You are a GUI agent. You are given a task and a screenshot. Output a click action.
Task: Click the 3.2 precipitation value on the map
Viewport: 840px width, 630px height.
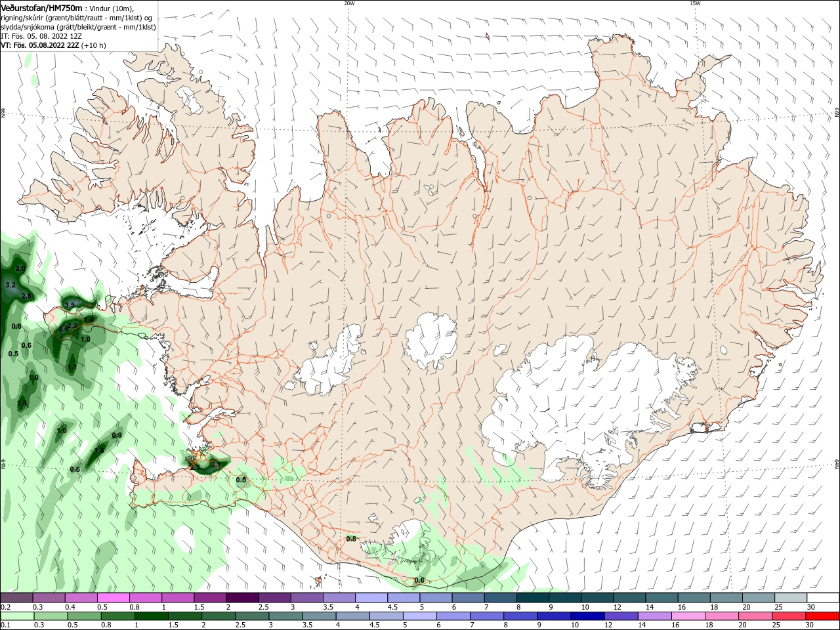click(x=10, y=285)
